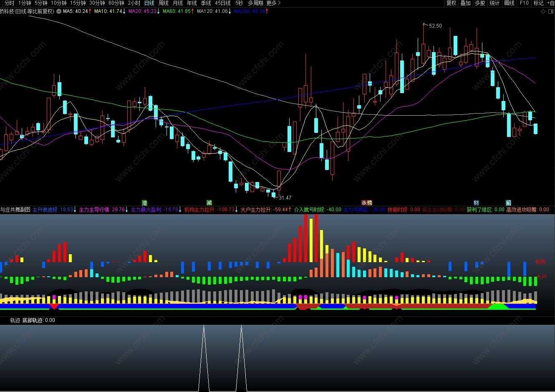Click the red 机构 legend label

(540, 262)
